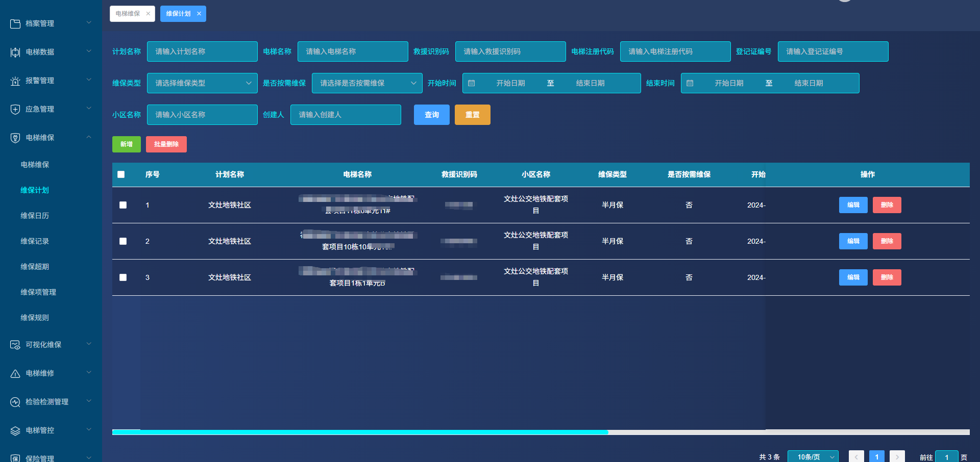Click the 应急管理 shield icon
980x462 pixels.
click(x=15, y=109)
